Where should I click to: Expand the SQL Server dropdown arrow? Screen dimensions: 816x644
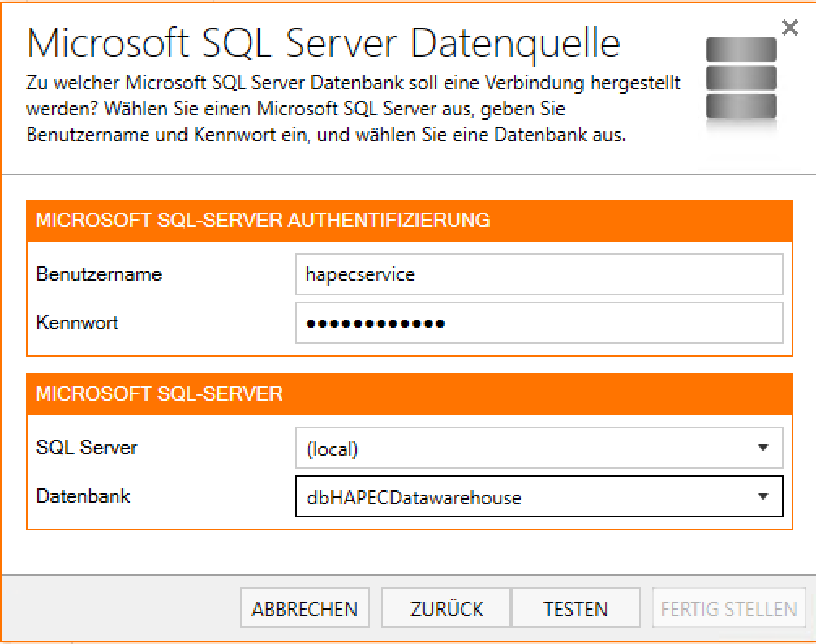(762, 448)
